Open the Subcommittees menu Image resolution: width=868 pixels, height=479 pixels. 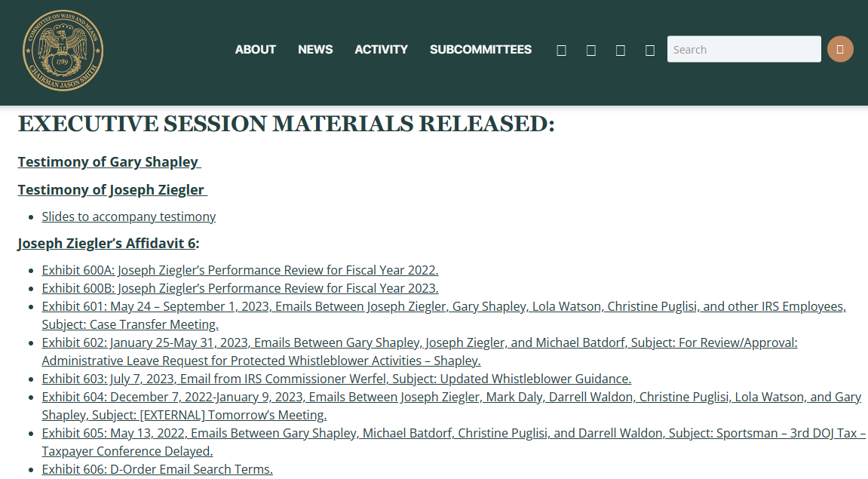click(480, 49)
